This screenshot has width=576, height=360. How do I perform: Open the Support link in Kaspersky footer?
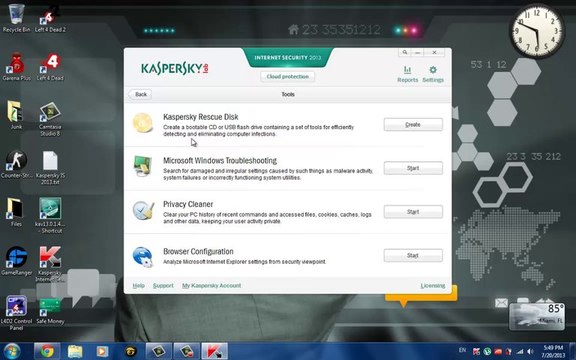pos(163,285)
